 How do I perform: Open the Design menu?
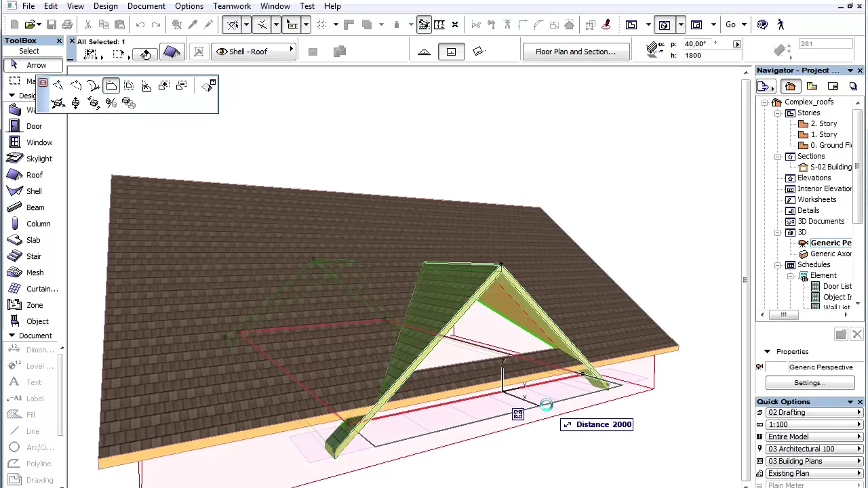pyautogui.click(x=106, y=6)
